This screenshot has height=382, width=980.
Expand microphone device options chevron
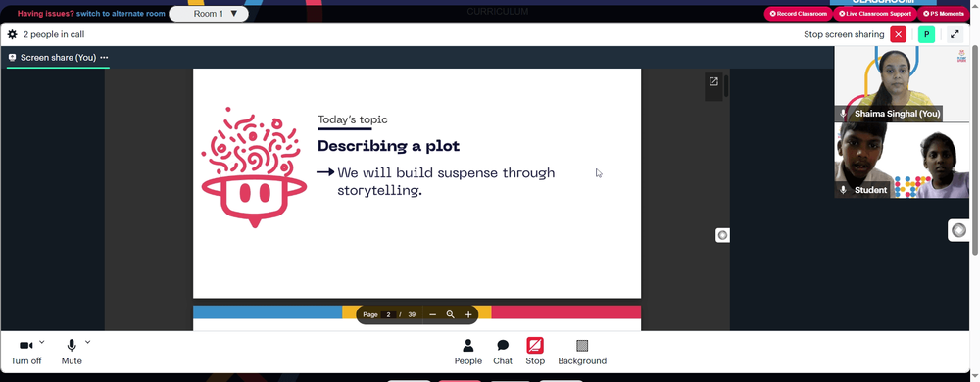pos(87,342)
